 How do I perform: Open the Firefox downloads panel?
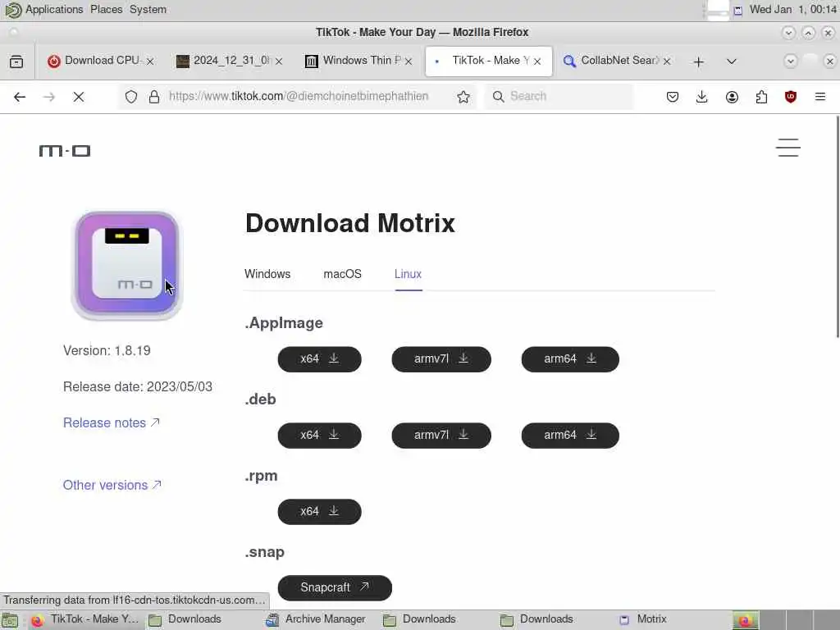click(x=702, y=97)
